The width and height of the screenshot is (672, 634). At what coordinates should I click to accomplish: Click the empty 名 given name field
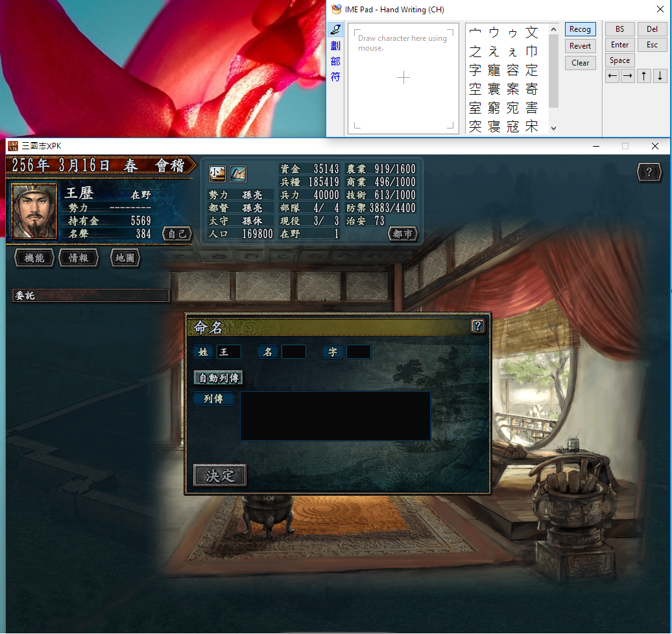(294, 352)
